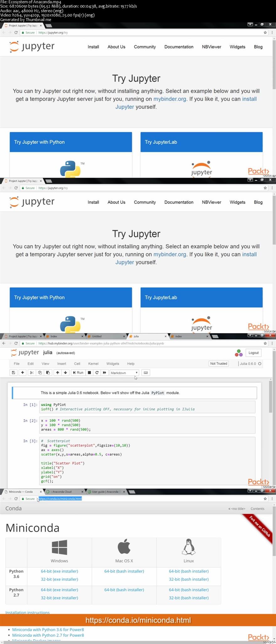This screenshot has height=644, width=276.
Task: Restart the kernel with the circular arrow icon
Action: tap(97, 373)
